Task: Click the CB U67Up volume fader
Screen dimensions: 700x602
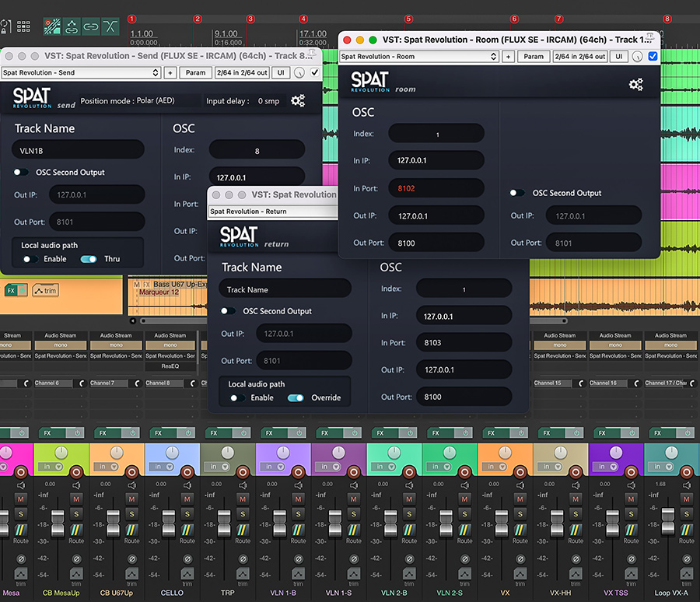Action: coord(114,523)
